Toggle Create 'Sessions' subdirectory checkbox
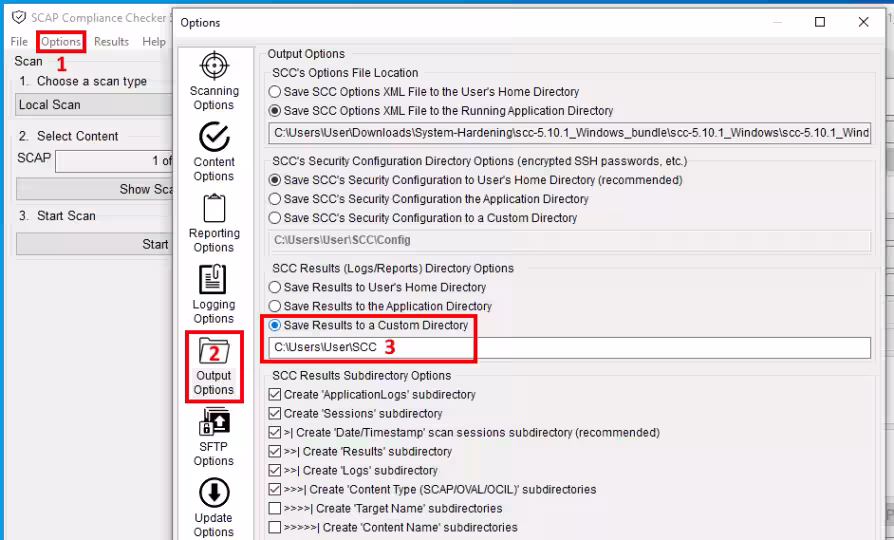This screenshot has width=894, height=540. pos(275,414)
